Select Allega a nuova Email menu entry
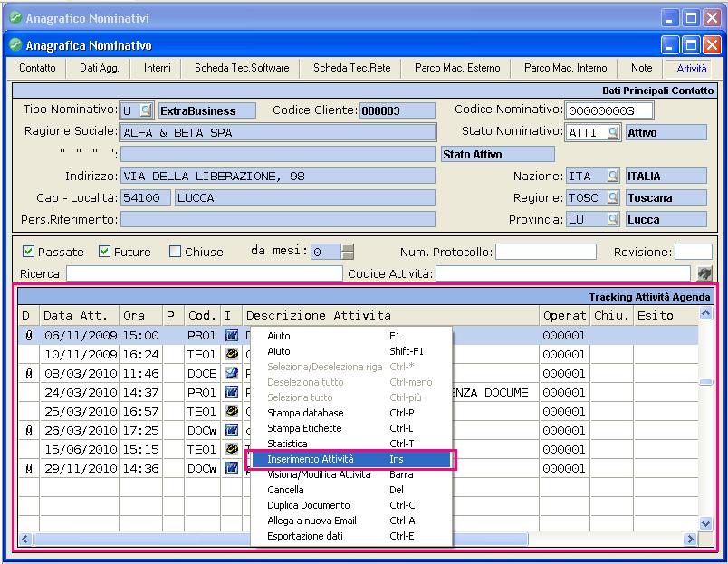 point(351,521)
